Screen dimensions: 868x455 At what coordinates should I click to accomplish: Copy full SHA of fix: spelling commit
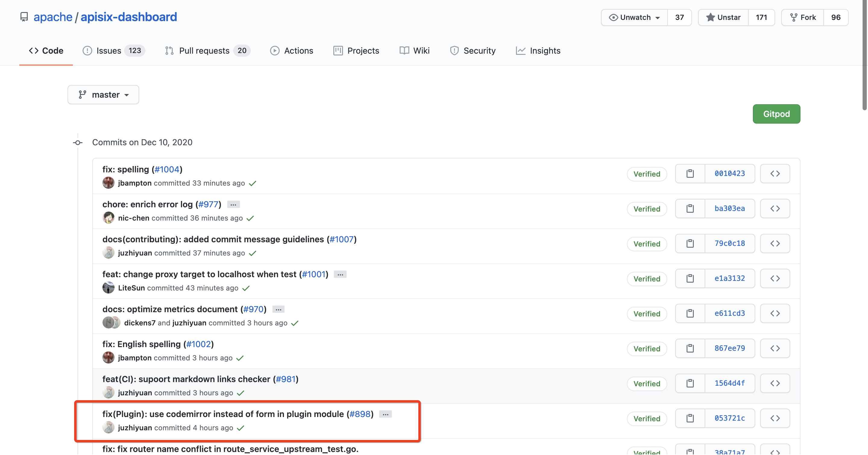(690, 173)
